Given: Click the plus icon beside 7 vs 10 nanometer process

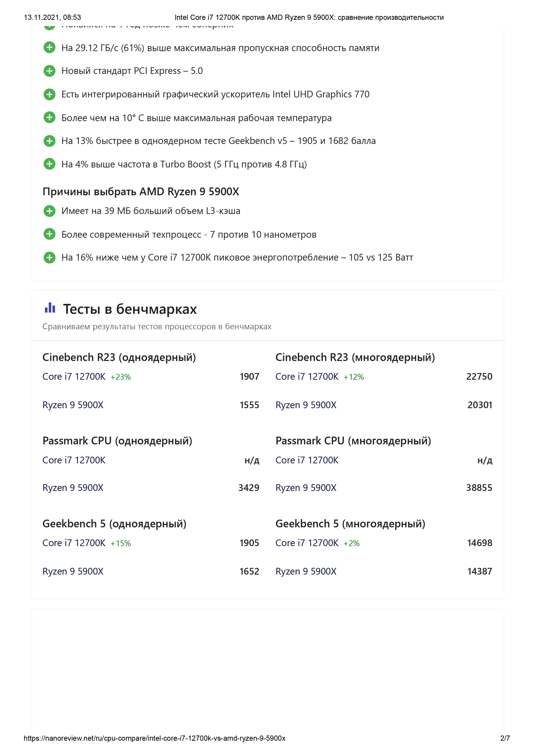Looking at the screenshot, I should pyautogui.click(x=49, y=234).
